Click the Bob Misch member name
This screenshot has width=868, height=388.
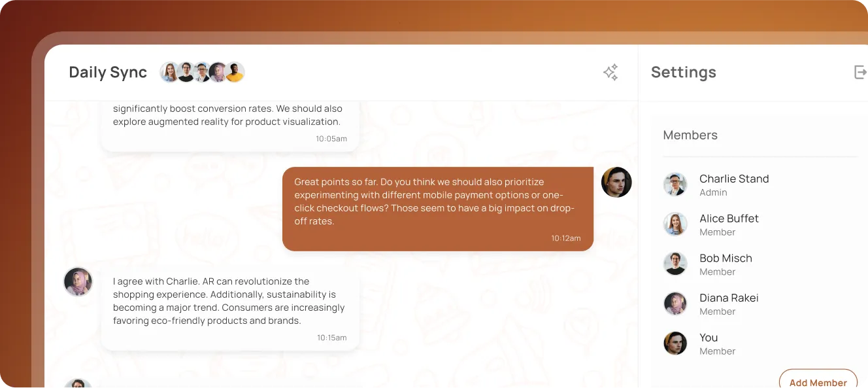tap(726, 258)
